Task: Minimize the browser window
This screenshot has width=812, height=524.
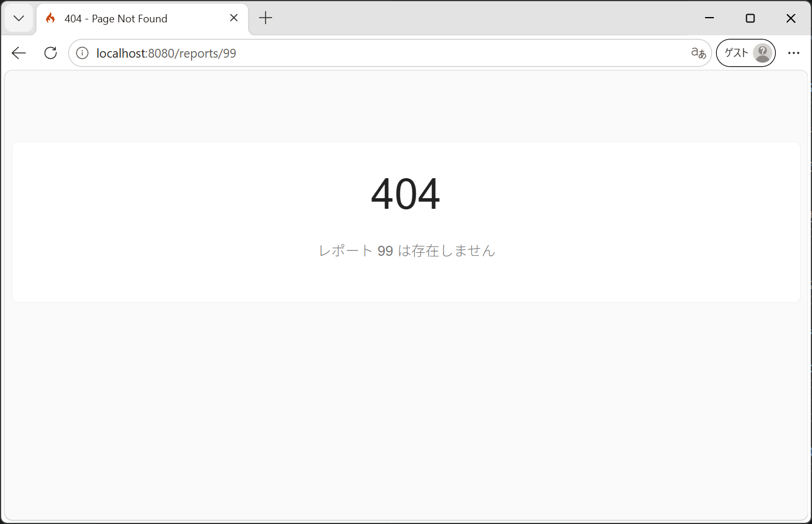Action: [709, 18]
